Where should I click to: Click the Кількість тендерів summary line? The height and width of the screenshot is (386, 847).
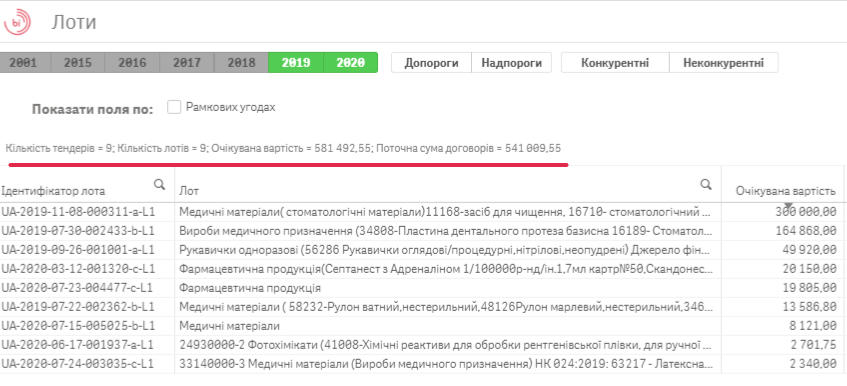[284, 148]
